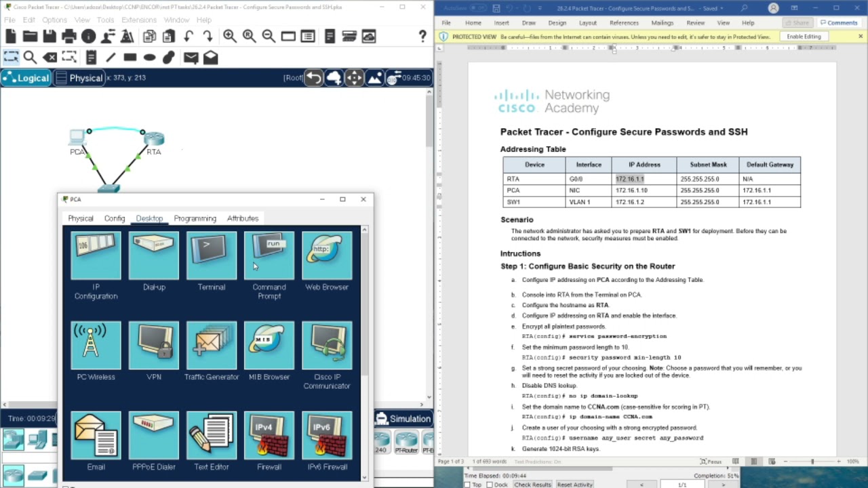
Task: Open the Traffic Generator app
Action: [x=212, y=346]
